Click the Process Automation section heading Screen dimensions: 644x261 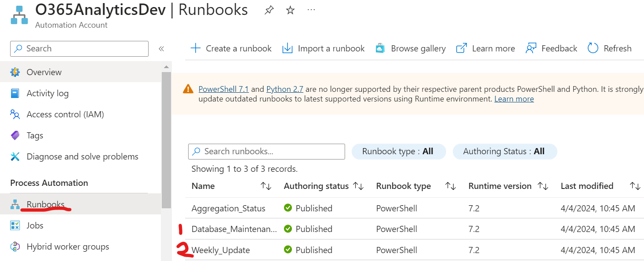[x=49, y=183]
